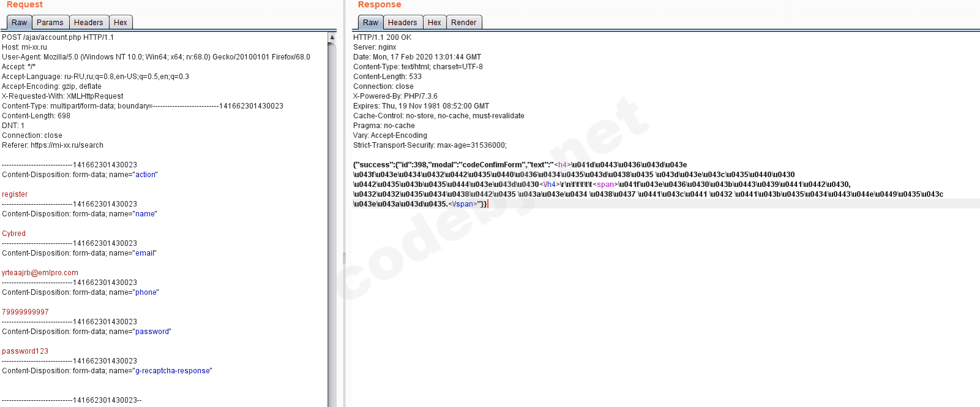Click the 'Pragma: no-cache' header
The width and height of the screenshot is (980, 407).
click(x=384, y=126)
